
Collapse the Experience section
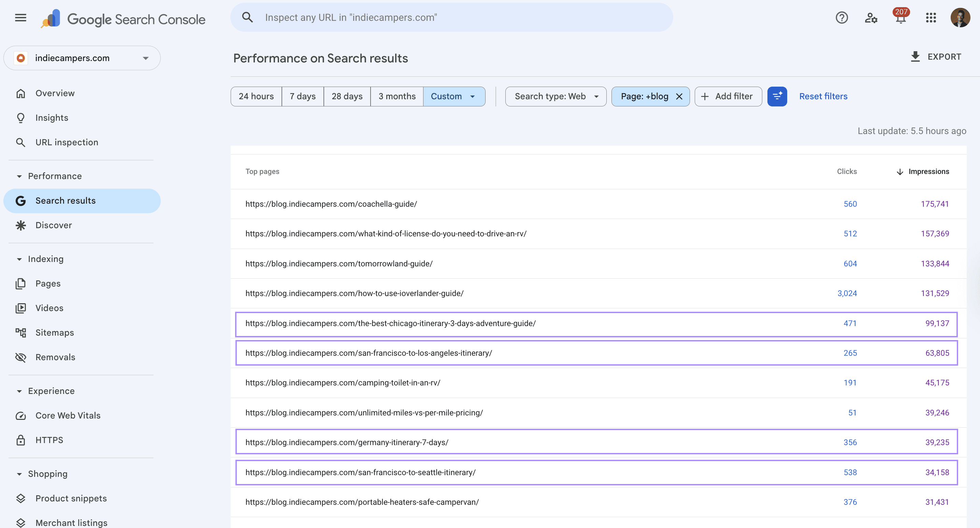19,391
